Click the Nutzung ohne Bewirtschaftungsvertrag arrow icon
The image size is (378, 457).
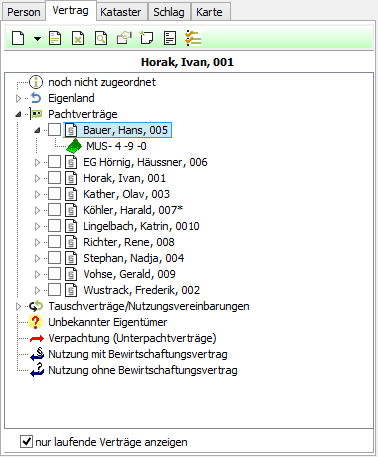coord(37,370)
